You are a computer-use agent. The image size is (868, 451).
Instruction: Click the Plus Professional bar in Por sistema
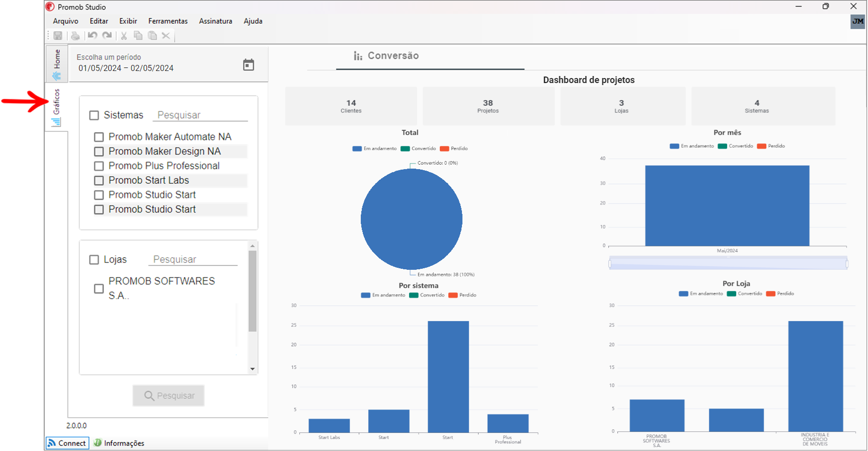[x=508, y=423]
